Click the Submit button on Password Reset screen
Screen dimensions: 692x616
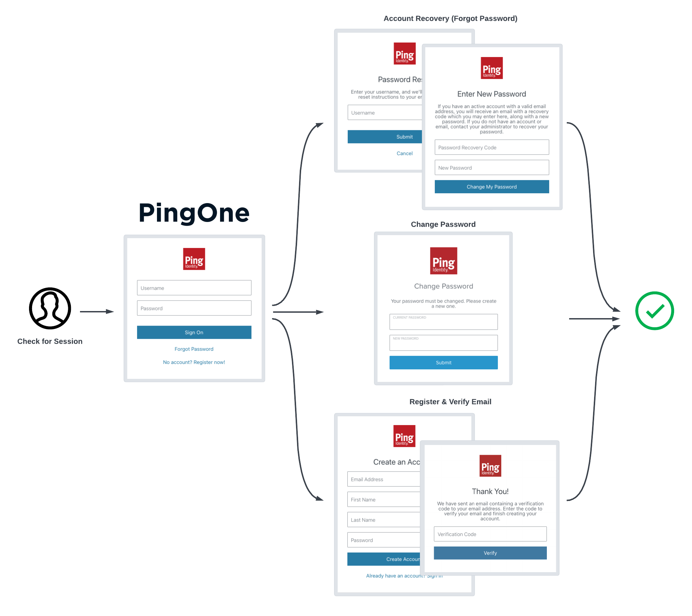[404, 137]
